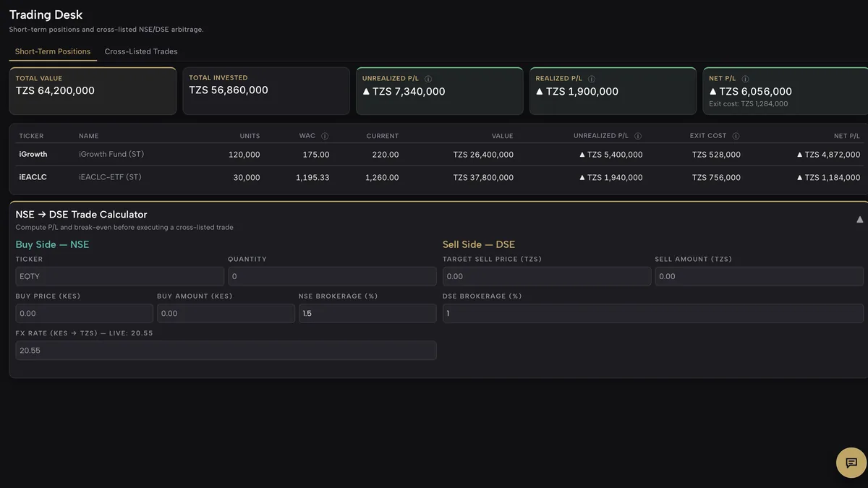Click iGrowth current price 220.00
This screenshot has height=488, width=868.
coord(385,155)
